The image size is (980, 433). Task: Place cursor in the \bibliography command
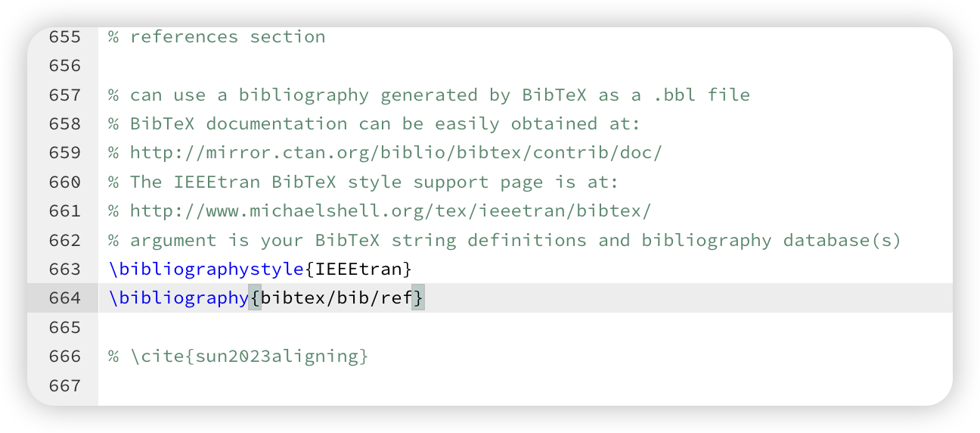pos(178,298)
